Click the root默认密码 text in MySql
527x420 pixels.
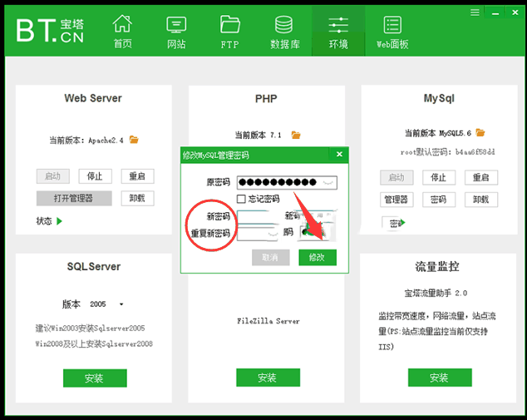[x=448, y=152]
